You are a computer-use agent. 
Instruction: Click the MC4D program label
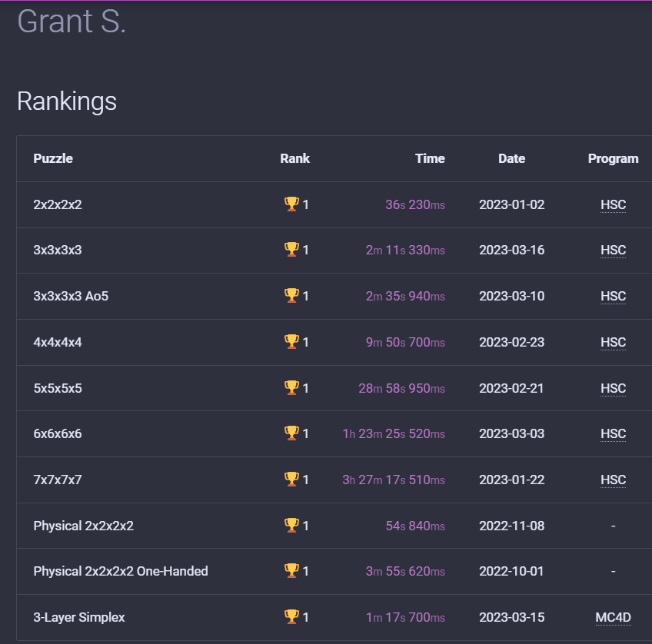[613, 617]
